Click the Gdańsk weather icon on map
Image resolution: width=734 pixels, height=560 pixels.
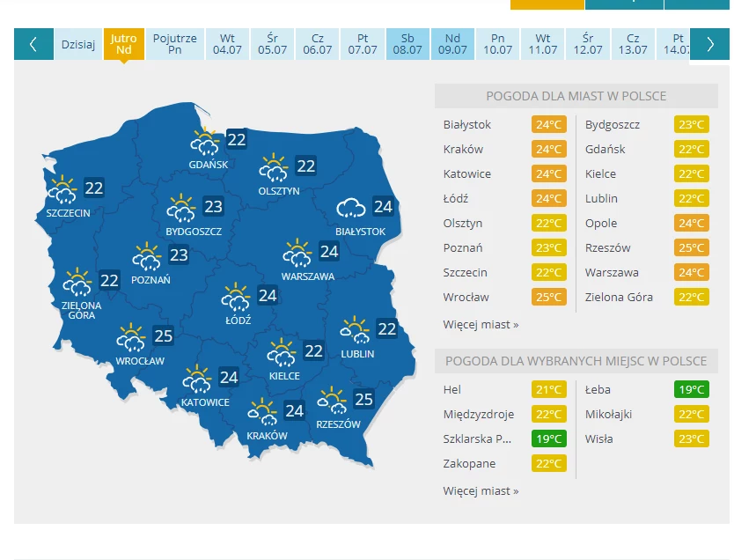[205, 142]
